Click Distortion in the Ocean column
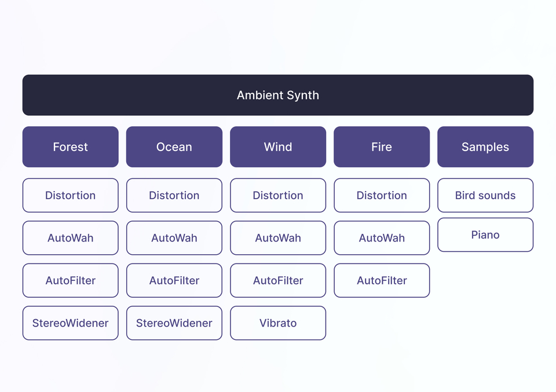 (x=174, y=196)
